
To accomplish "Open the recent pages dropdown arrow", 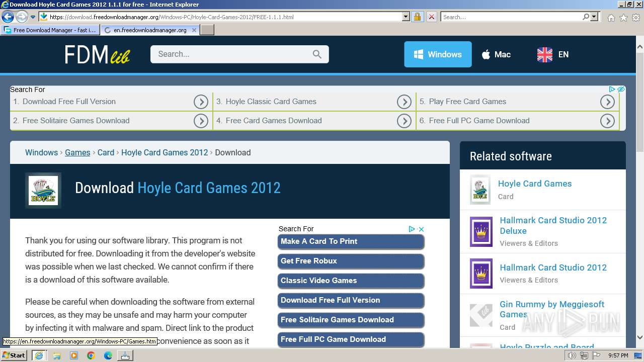I will (33, 17).
